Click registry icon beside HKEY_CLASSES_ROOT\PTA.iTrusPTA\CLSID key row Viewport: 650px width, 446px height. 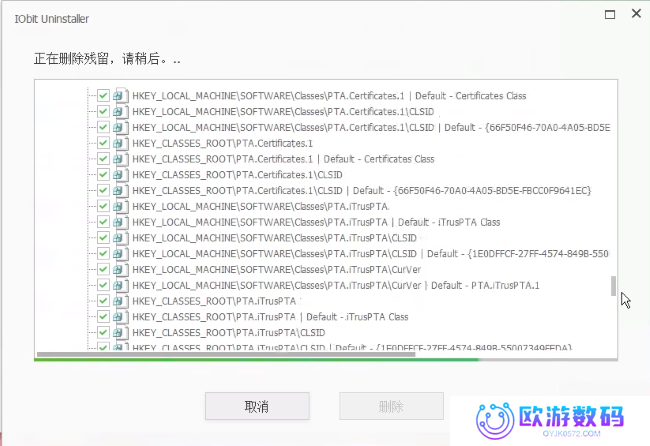121,332
